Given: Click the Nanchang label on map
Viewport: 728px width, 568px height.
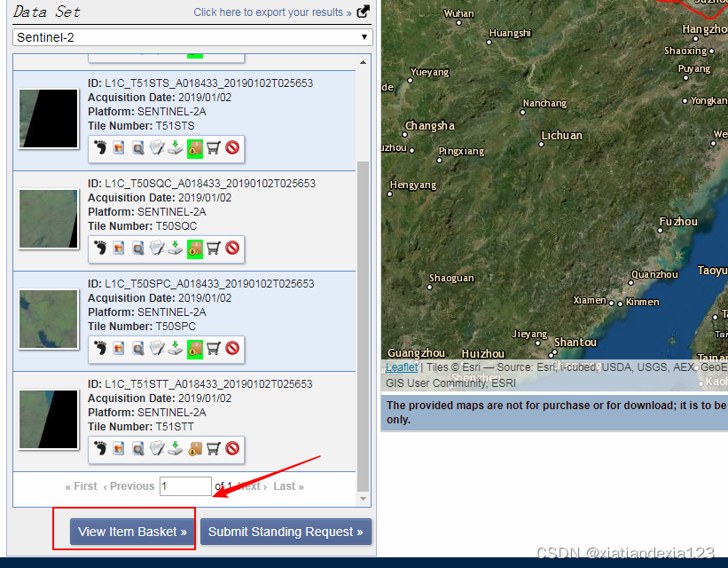Looking at the screenshot, I should click(x=544, y=103).
